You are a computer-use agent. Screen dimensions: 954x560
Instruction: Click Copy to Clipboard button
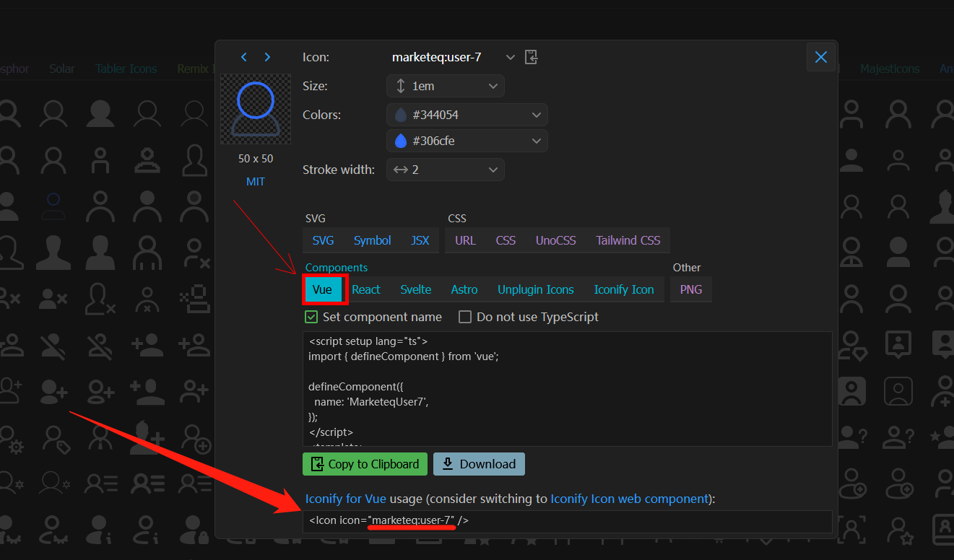click(365, 464)
